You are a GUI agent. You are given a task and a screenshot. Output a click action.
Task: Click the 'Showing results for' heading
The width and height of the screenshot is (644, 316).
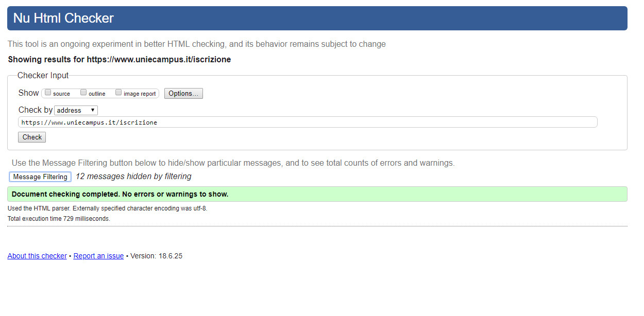pyautogui.click(x=120, y=60)
